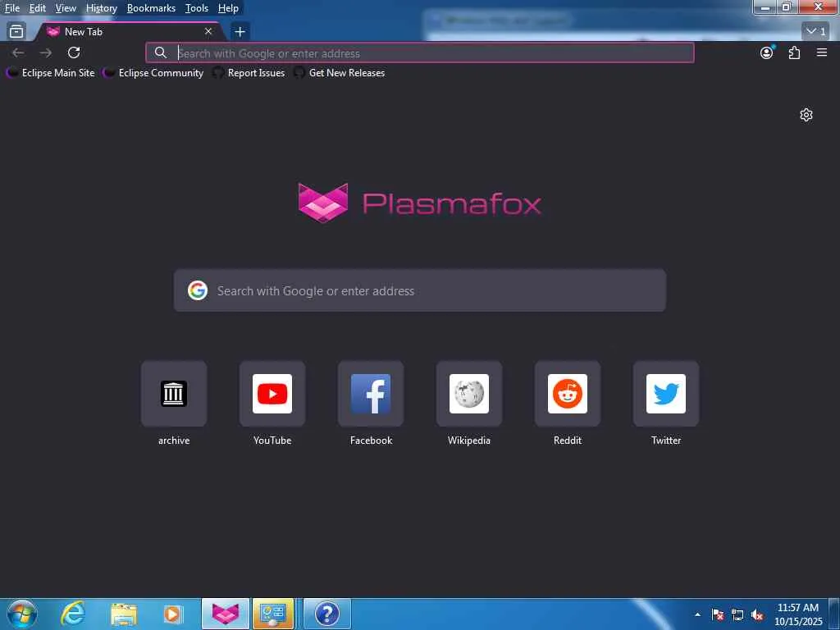
Task: Switch to Plasmafox taskbar button
Action: [226, 614]
